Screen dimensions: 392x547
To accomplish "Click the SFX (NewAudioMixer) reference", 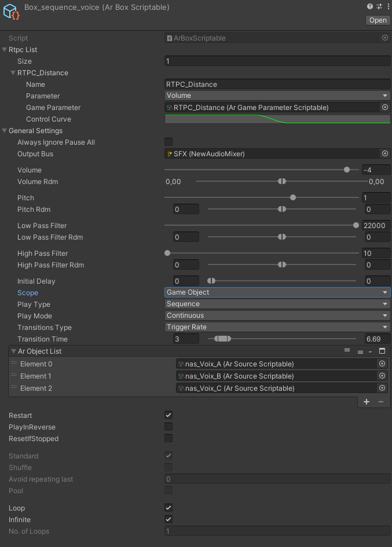I will tap(272, 153).
